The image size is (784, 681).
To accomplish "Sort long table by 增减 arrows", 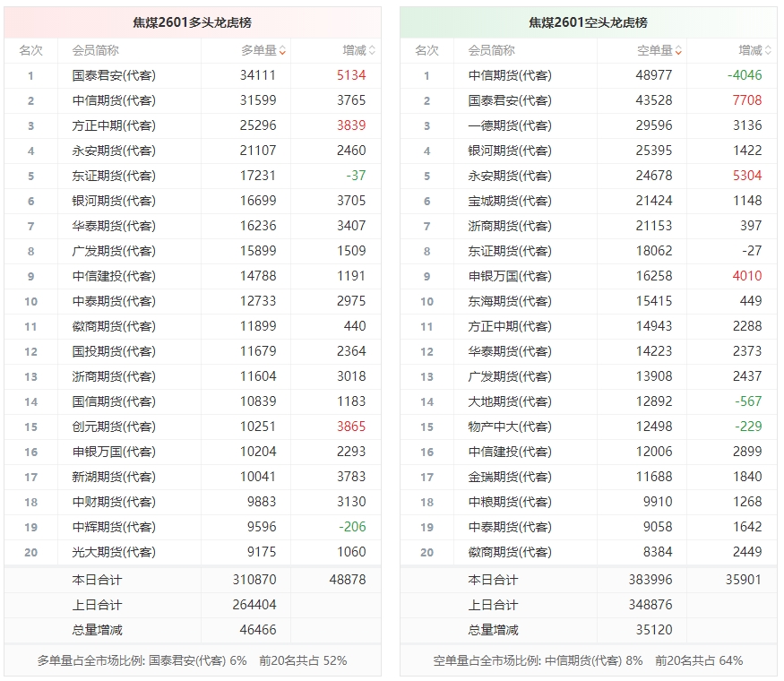I will (372, 50).
